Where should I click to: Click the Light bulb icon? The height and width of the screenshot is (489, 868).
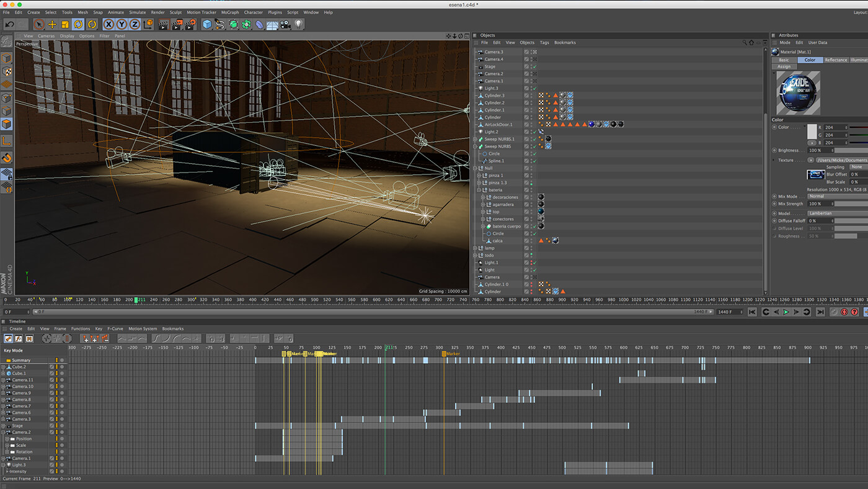pyautogui.click(x=298, y=24)
